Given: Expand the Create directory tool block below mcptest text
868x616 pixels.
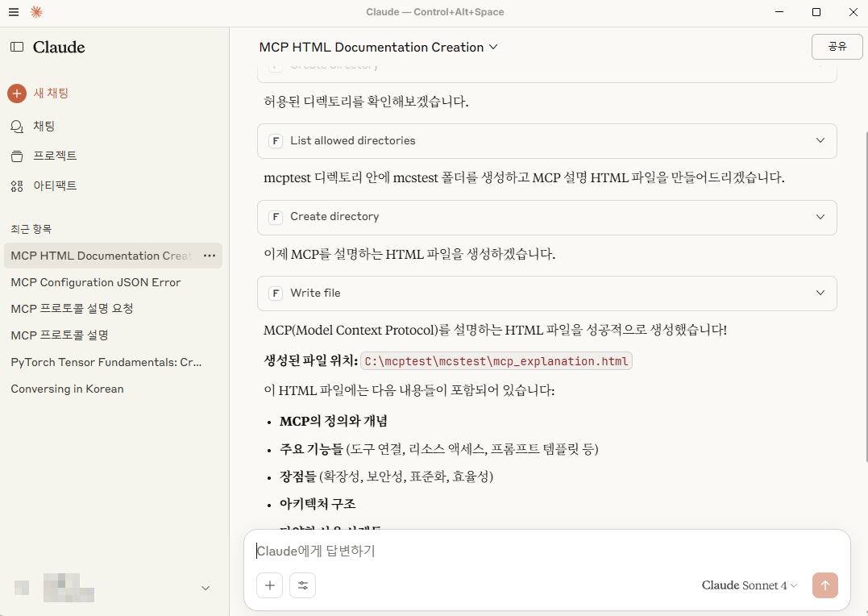Looking at the screenshot, I should tap(547, 217).
